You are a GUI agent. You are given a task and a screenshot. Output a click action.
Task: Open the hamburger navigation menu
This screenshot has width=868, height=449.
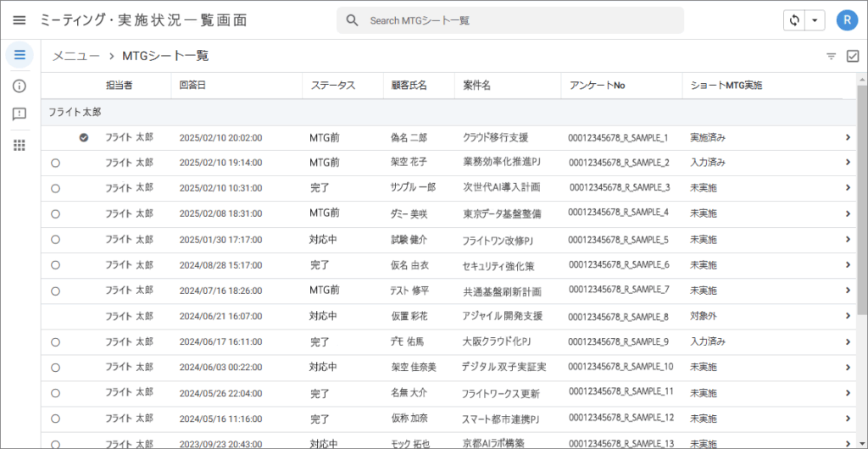[19, 20]
